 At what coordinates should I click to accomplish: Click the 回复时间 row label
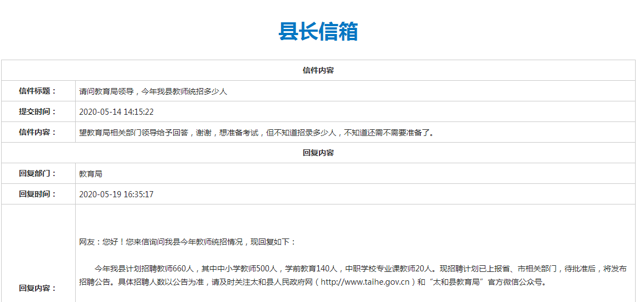point(38,194)
